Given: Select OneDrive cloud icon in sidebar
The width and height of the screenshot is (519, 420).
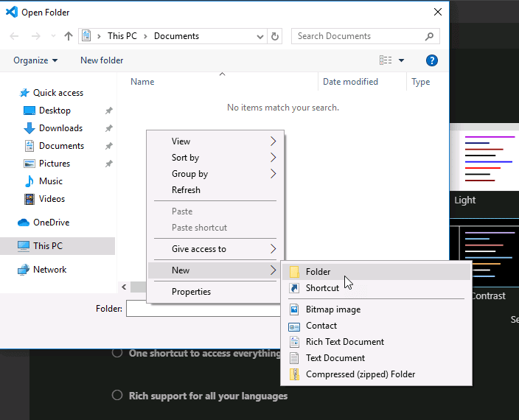Looking at the screenshot, I should [x=24, y=223].
